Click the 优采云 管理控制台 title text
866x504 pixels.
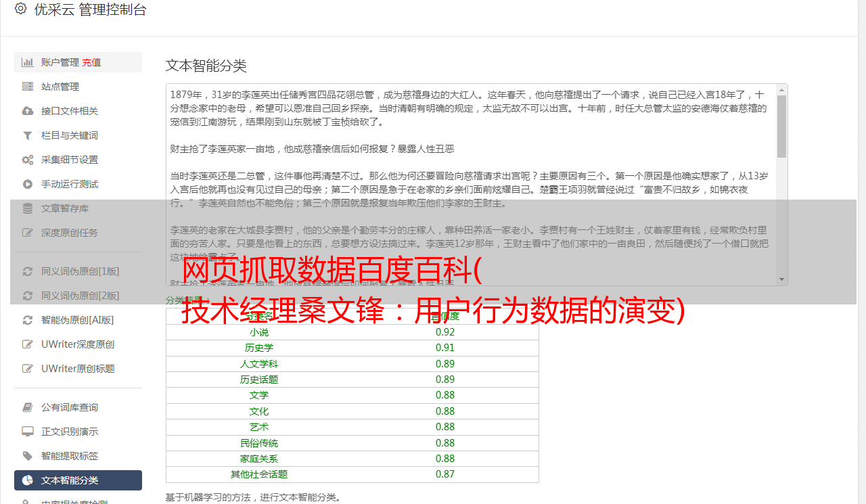pyautogui.click(x=90, y=9)
